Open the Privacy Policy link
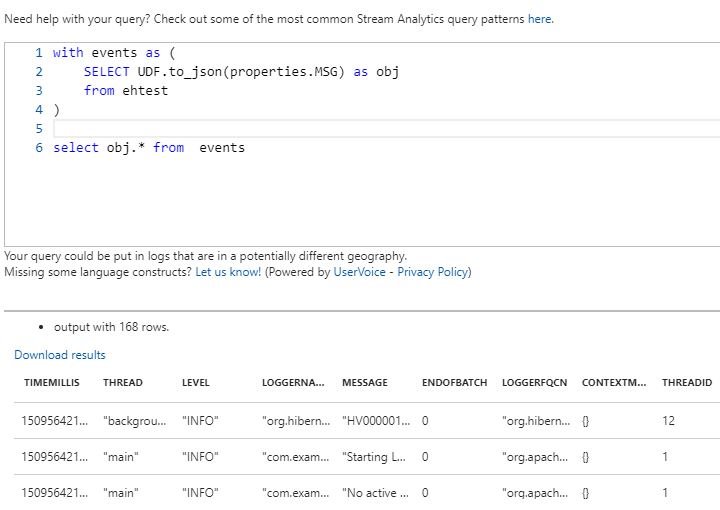Screen dimensions: 720x510 pyautogui.click(x=433, y=272)
